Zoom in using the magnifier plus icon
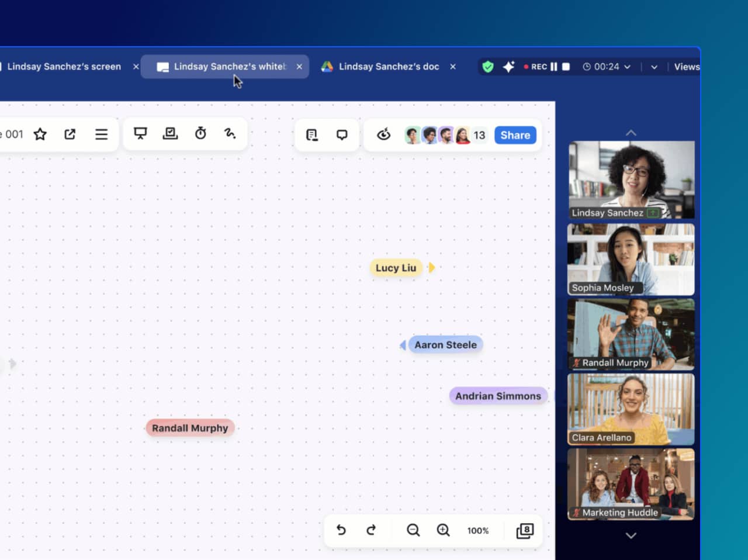This screenshot has width=748, height=560. (443, 530)
